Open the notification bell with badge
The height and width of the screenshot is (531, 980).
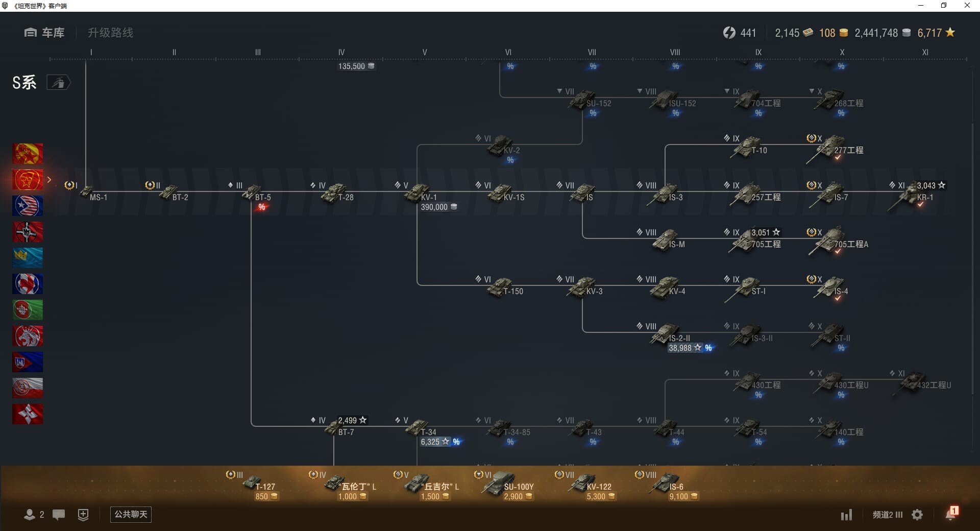[x=950, y=514]
